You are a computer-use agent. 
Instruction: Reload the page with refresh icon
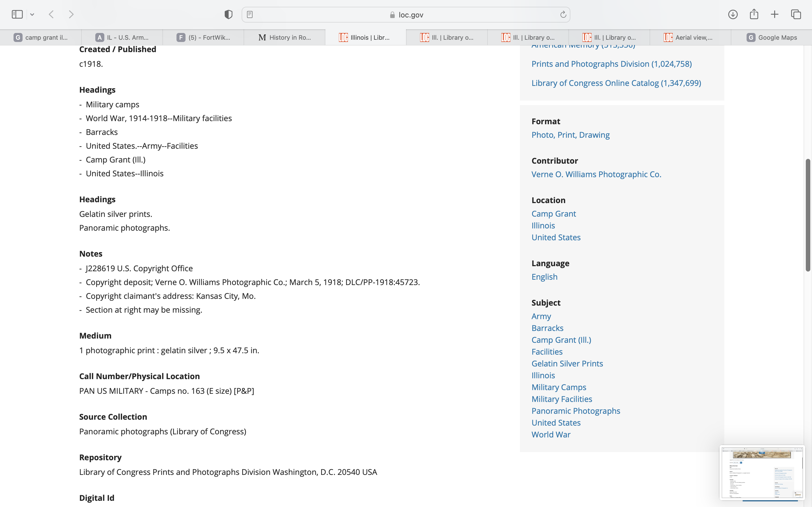click(x=563, y=14)
